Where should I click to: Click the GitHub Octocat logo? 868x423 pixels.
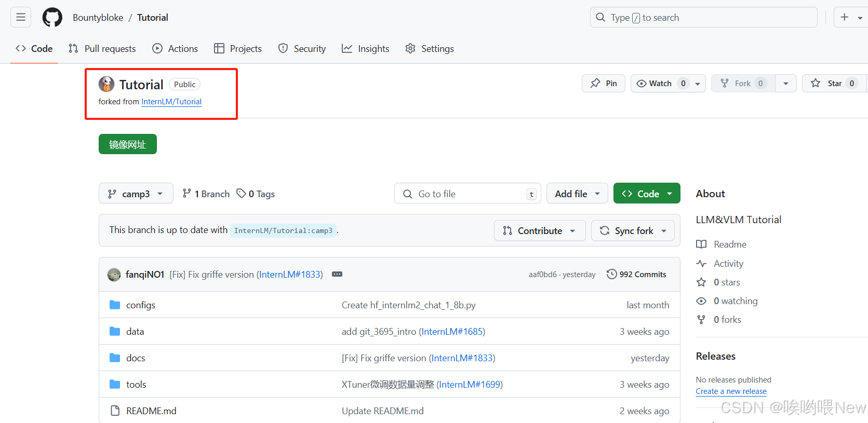pyautogui.click(x=52, y=17)
